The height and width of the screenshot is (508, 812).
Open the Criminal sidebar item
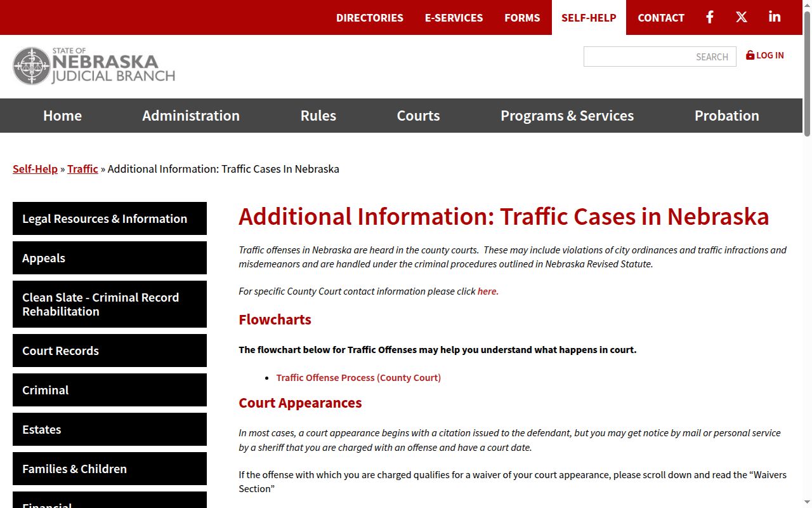(x=110, y=390)
